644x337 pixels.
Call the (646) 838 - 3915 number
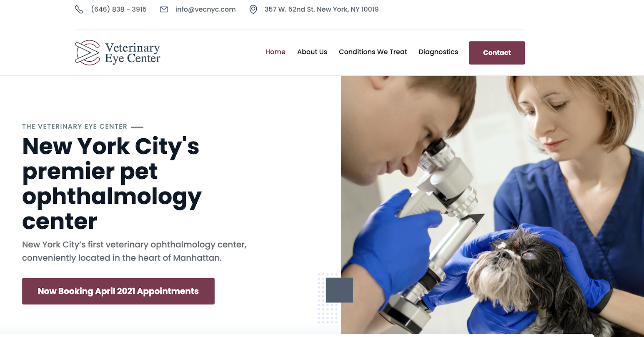pos(119,9)
